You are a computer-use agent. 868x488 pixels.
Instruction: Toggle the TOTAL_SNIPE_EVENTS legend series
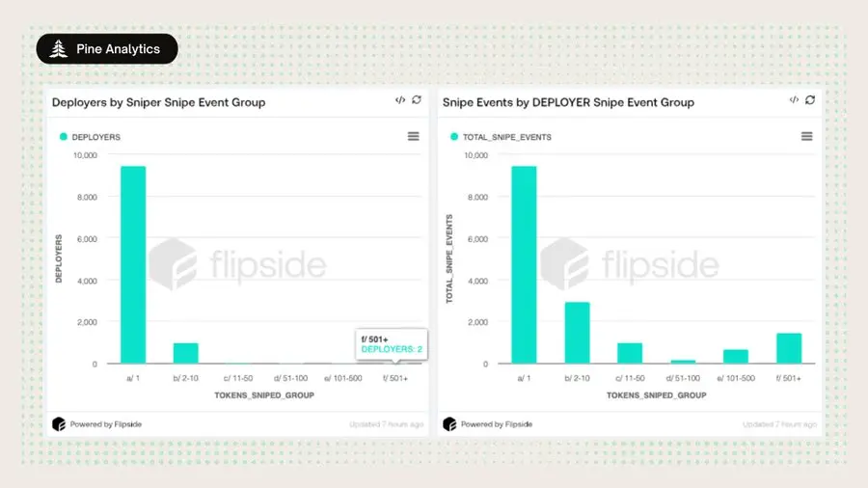[x=501, y=137]
